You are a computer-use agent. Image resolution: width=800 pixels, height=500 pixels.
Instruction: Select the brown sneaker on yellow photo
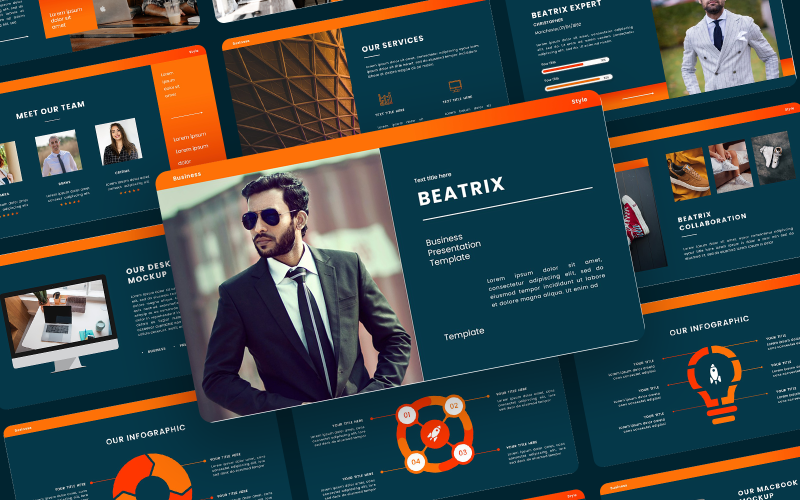coord(688,174)
